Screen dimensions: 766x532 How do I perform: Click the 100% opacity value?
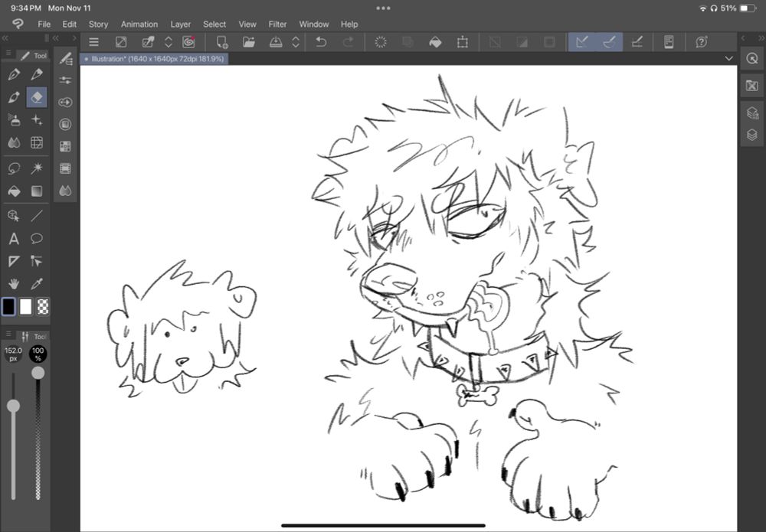38,354
